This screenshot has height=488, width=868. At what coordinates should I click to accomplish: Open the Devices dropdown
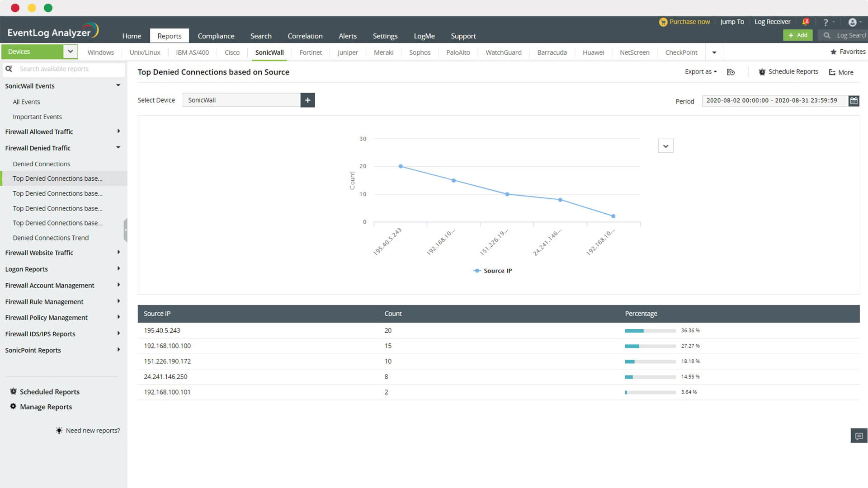[70, 52]
